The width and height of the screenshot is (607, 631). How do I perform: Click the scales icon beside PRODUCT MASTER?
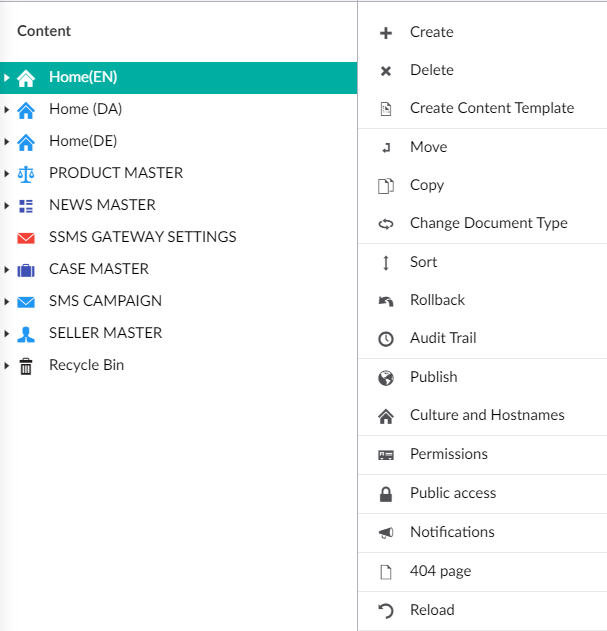point(26,173)
